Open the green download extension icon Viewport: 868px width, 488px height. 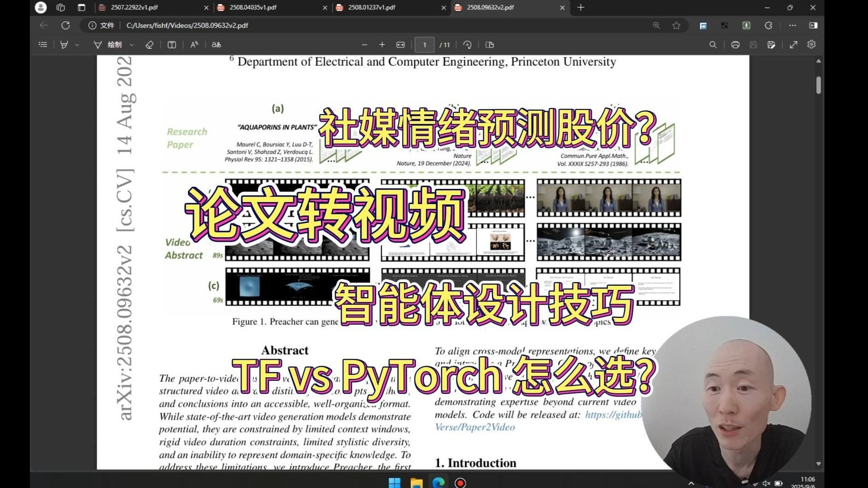[746, 26]
